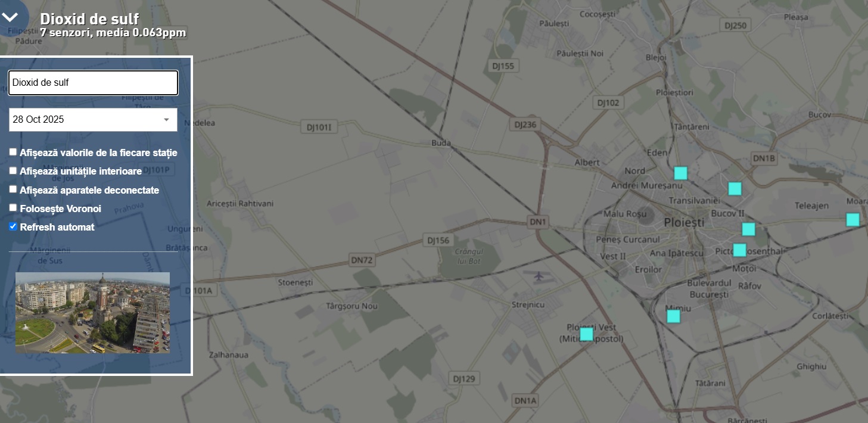Viewport: 868px width, 423px height.
Task: Select the sensor marker at Ploiești Vest
Action: point(587,334)
